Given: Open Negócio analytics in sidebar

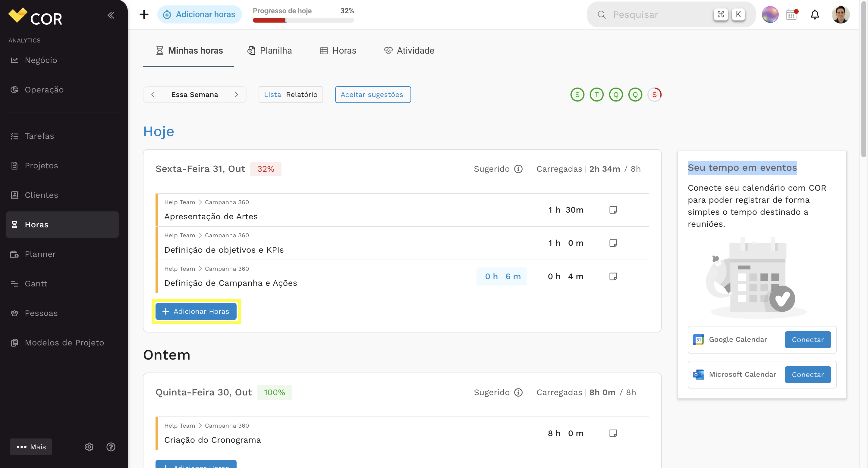Looking at the screenshot, I should point(62,60).
